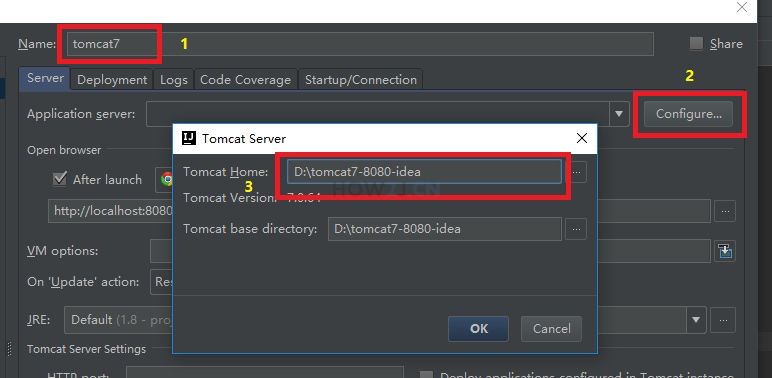Open the Logs tab
Image resolution: width=772 pixels, height=378 pixels.
pyautogui.click(x=174, y=80)
